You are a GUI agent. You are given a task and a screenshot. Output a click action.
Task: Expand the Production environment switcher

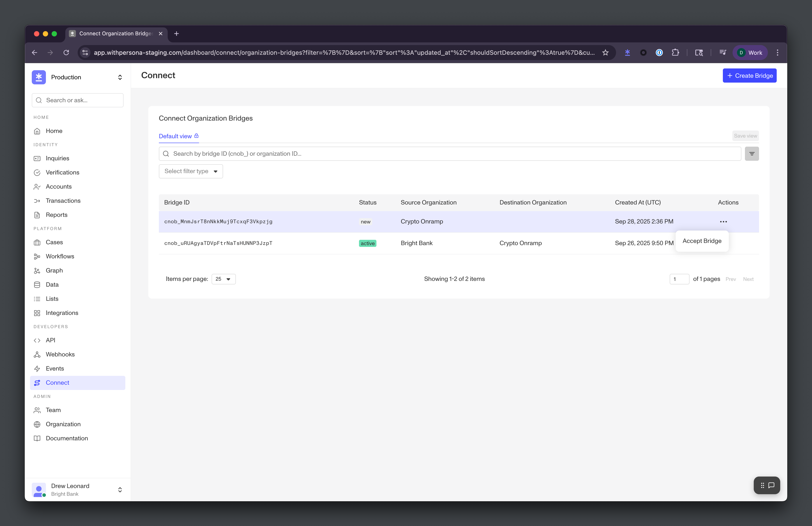(x=120, y=77)
